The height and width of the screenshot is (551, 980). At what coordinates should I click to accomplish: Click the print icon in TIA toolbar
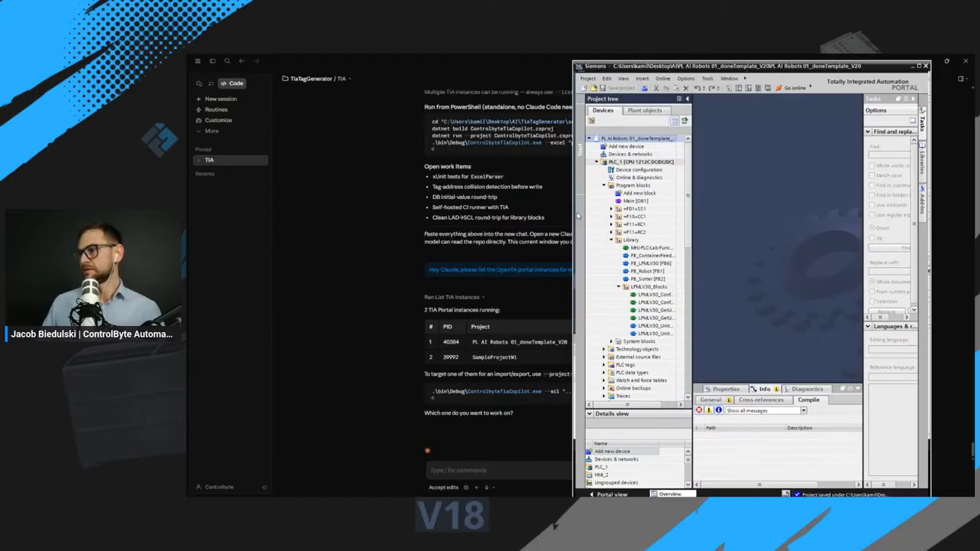click(x=644, y=88)
